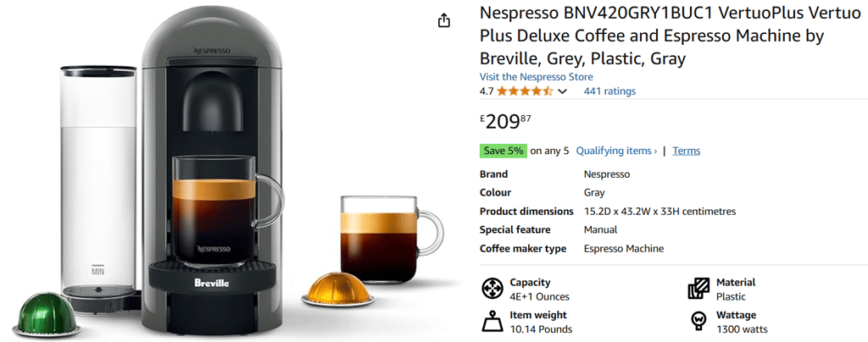The width and height of the screenshot is (868, 342).
Task: Click the Material pattern icon
Action: [698, 289]
